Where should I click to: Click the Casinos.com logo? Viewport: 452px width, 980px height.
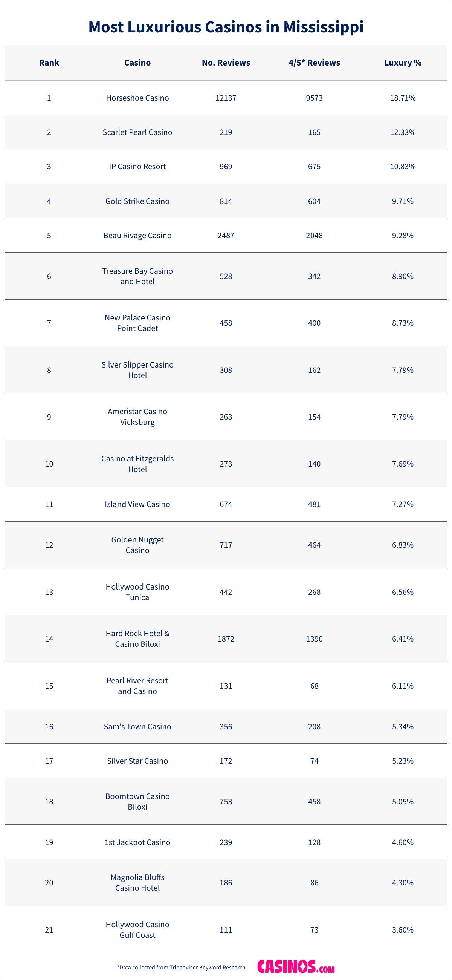(x=296, y=967)
